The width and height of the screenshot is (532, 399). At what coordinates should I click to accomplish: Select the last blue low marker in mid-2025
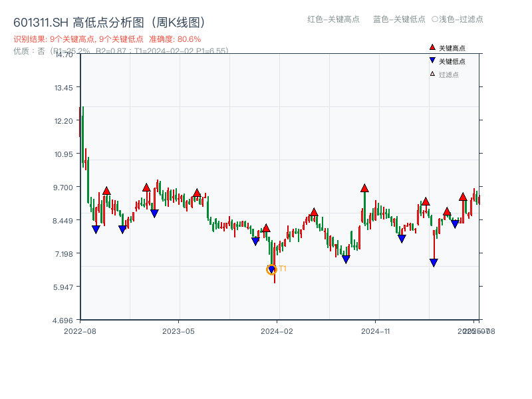(x=455, y=224)
